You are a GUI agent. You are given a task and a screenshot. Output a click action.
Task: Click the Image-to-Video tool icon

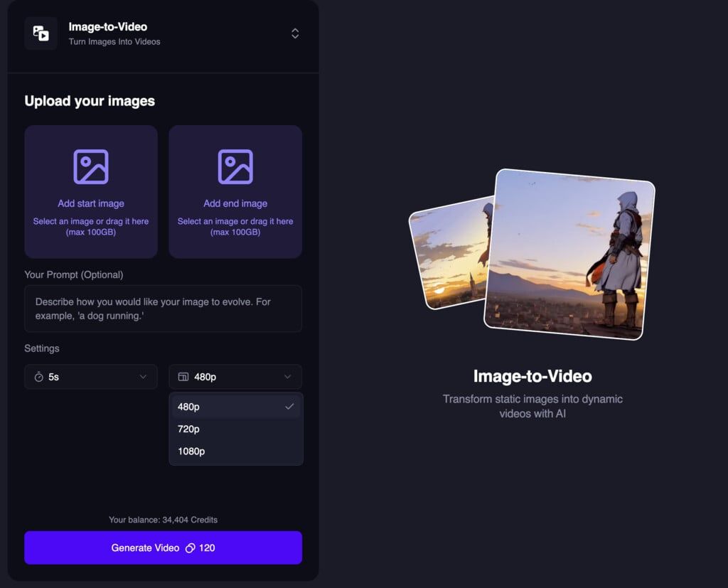click(41, 33)
